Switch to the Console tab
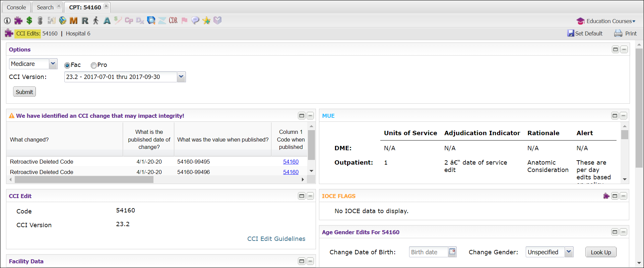Viewport: 644px width, 268px height. click(16, 7)
